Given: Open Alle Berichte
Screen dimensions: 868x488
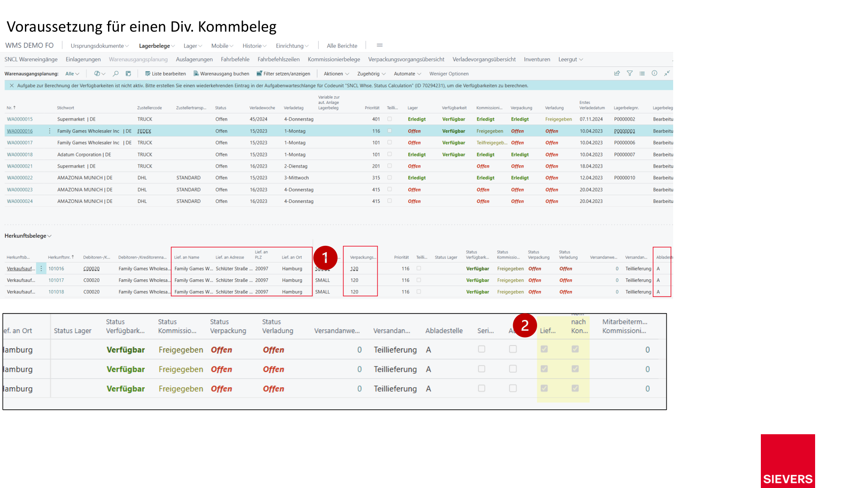Looking at the screenshot, I should click(x=342, y=46).
